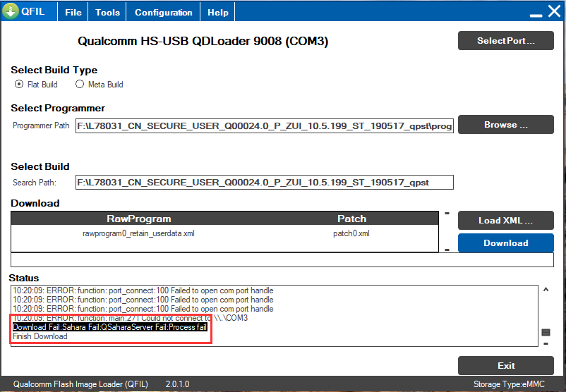Click the Patch column header
566x392 pixels.
[351, 219]
